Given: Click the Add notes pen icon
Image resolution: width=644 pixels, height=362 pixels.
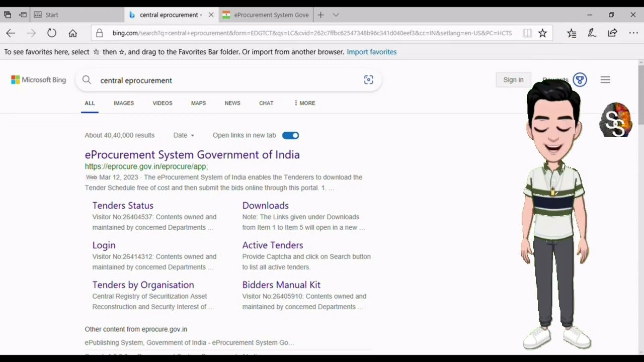Looking at the screenshot, I should click(592, 33).
